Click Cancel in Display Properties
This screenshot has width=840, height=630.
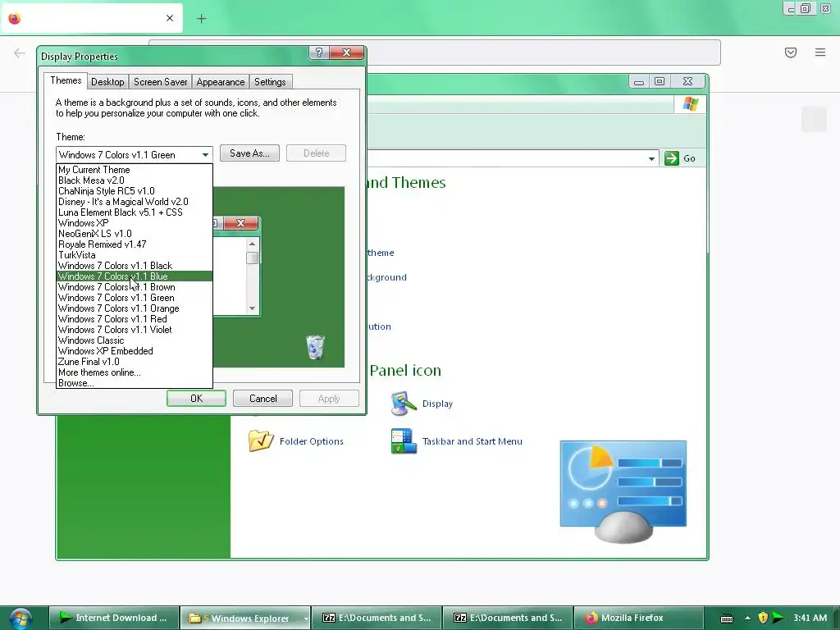click(x=263, y=399)
